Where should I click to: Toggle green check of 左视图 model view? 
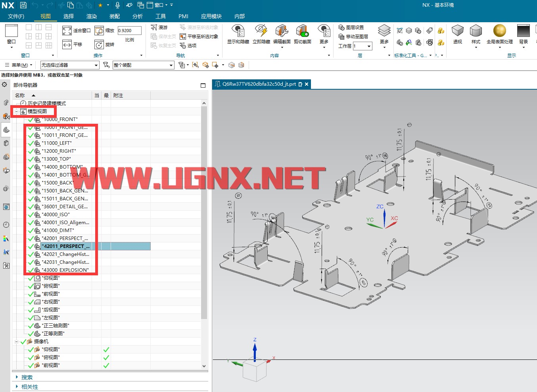pyautogui.click(x=31, y=318)
